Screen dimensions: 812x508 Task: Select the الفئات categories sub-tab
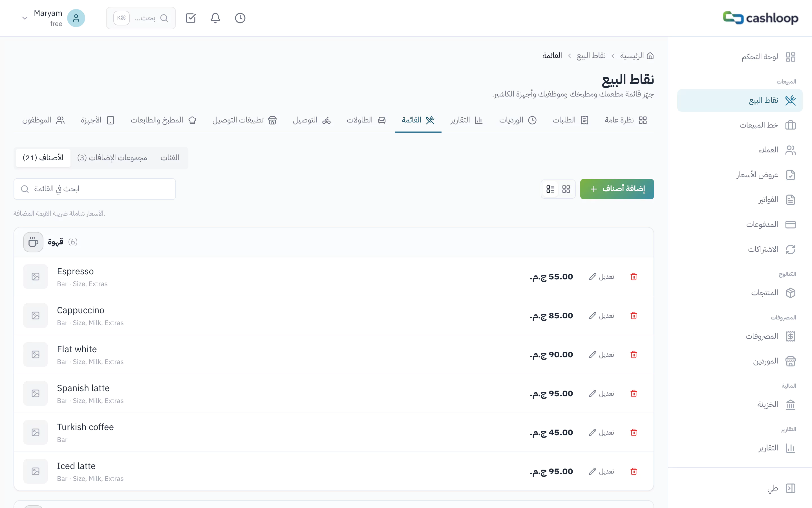[x=170, y=158]
